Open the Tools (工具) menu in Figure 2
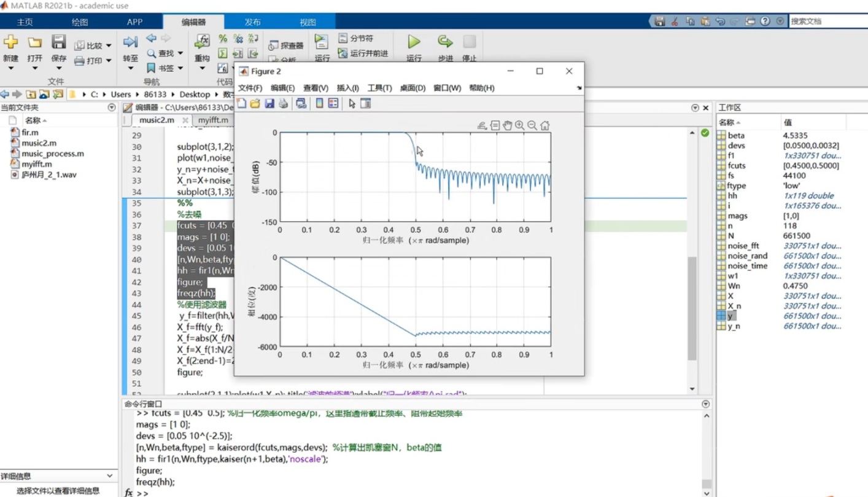Screen dimensions: 868x497 (379, 88)
